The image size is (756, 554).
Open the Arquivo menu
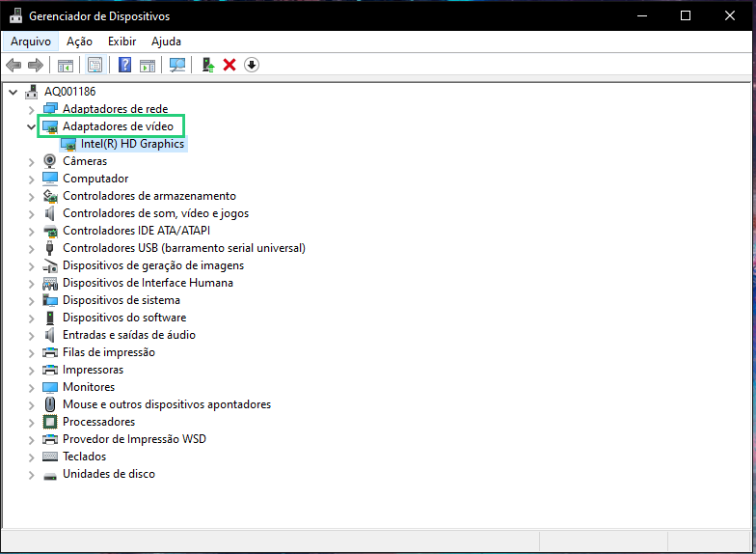[31, 41]
